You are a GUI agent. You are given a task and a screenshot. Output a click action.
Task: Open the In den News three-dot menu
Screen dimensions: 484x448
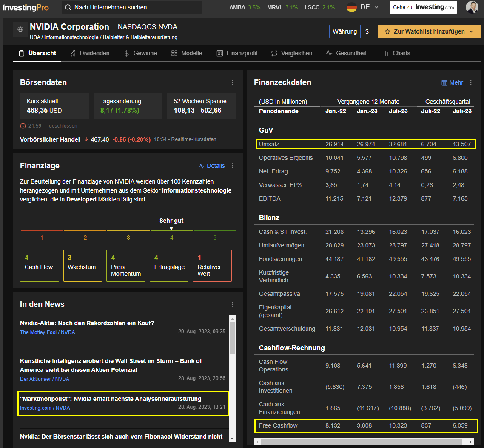tap(233, 304)
